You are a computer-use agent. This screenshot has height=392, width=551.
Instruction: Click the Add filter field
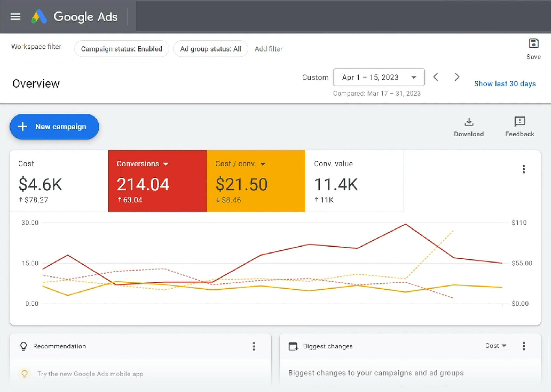click(x=268, y=49)
